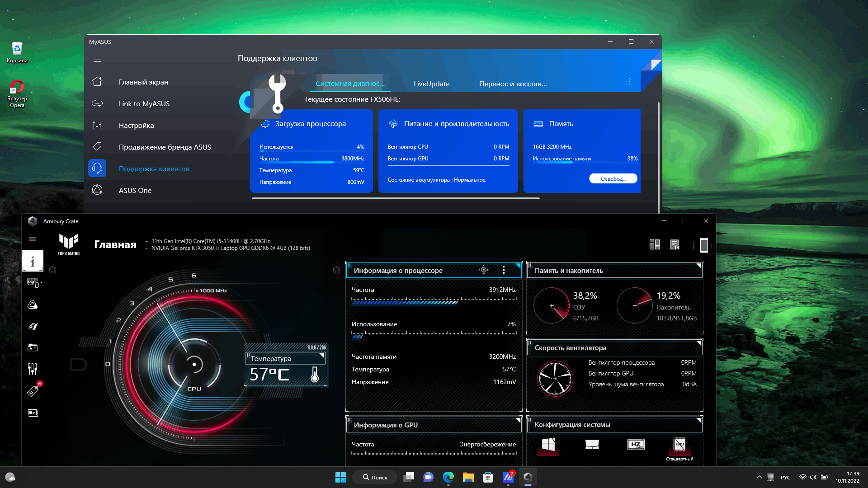This screenshot has width=868, height=488.
Task: Open Game Library folder icon in sidebar
Action: [33, 347]
